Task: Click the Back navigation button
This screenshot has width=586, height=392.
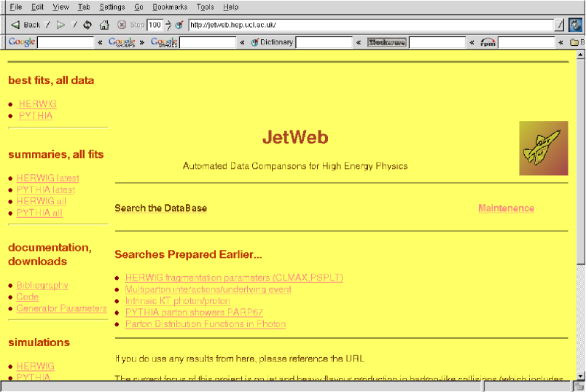Action: point(26,25)
